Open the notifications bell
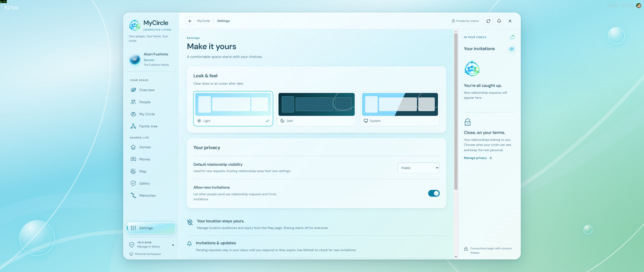This screenshot has width=644, height=272. [x=499, y=21]
